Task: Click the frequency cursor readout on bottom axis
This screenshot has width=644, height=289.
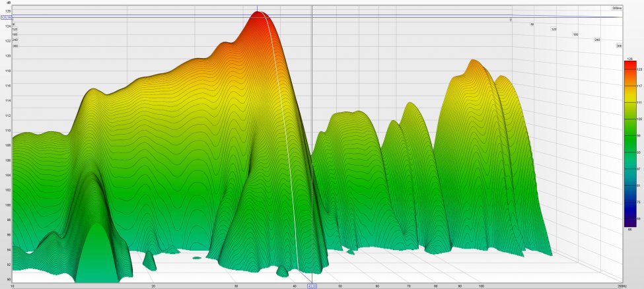Action: (312, 286)
